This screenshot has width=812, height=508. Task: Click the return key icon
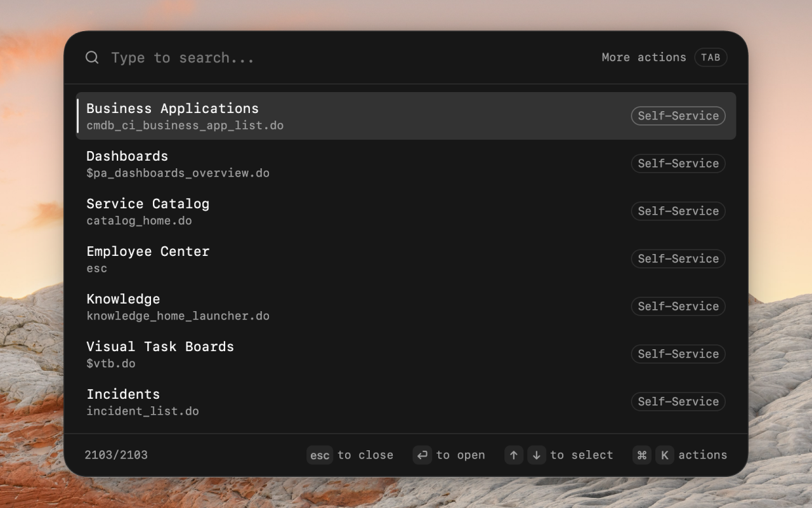tap(422, 455)
